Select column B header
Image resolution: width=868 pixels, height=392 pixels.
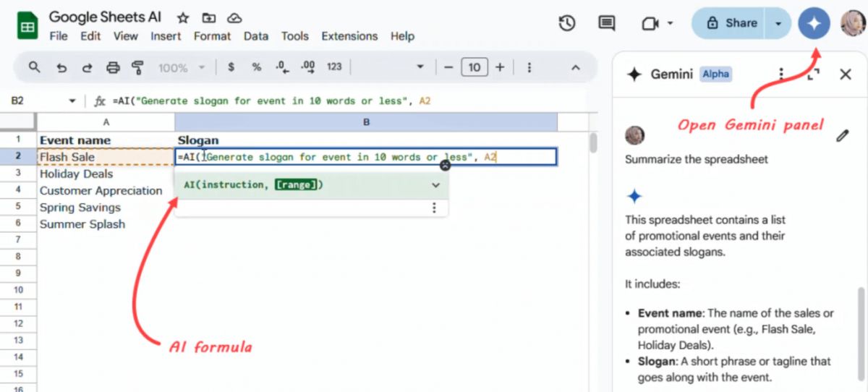click(x=366, y=122)
